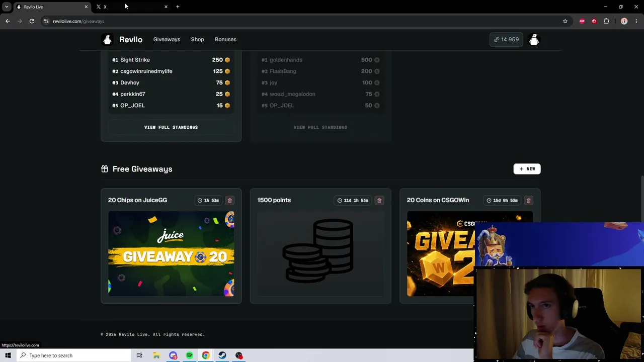Close the Revilo Live tab
The image size is (644, 362).
[x=86, y=7]
